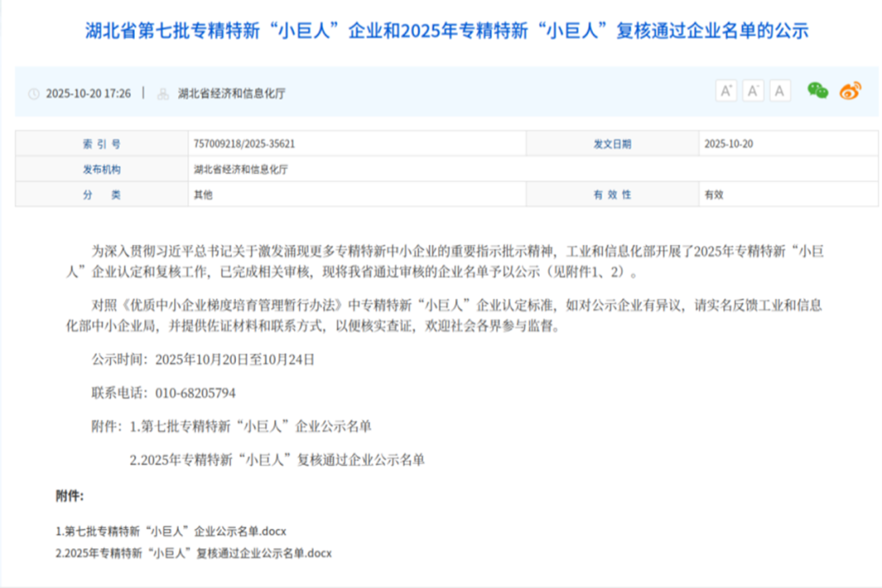This screenshot has height=588, width=882.
Task: Click the A- decrease font size icon
Action: [752, 90]
